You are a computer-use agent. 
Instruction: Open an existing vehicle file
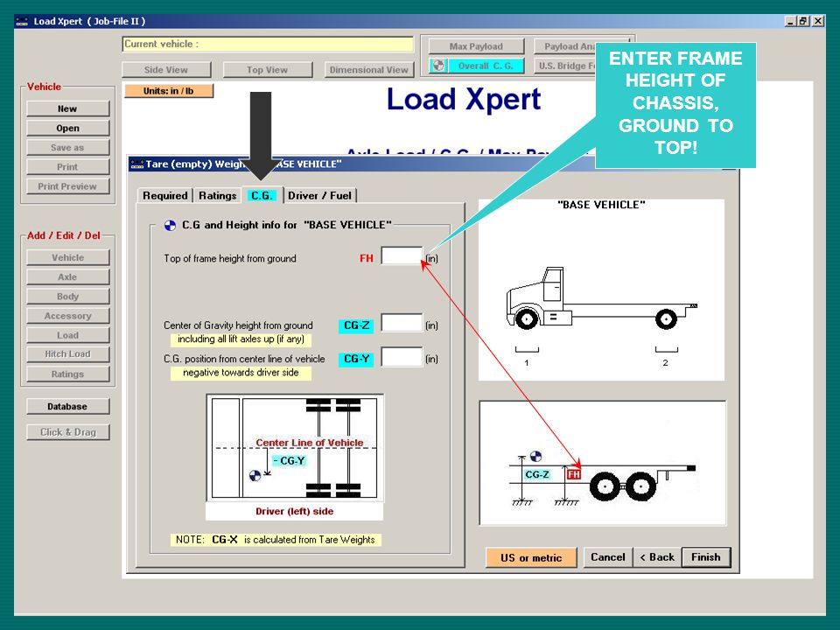point(67,128)
